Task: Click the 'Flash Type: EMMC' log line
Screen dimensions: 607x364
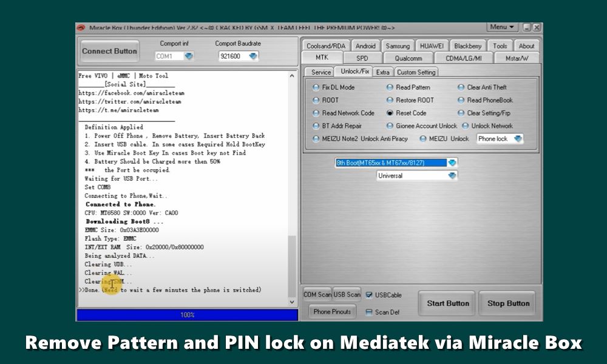Action: click(110, 238)
